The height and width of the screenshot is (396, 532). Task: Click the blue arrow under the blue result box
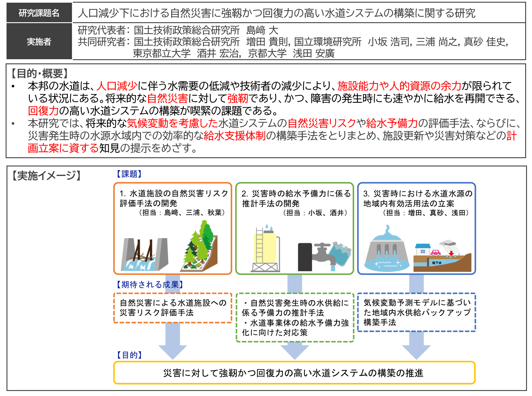pos(416,345)
